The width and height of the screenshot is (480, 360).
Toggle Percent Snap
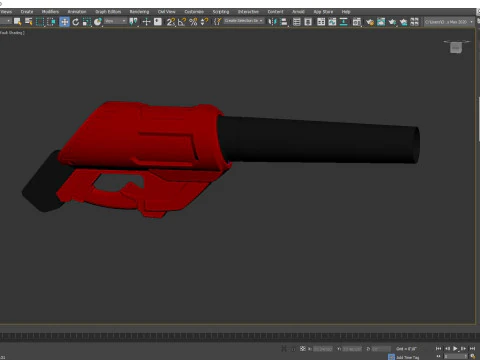point(193,22)
